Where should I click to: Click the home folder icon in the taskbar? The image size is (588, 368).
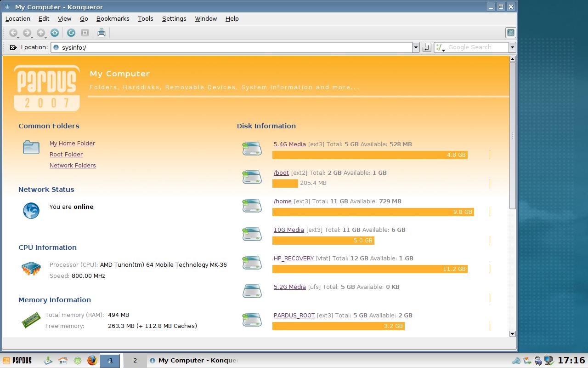63,361
